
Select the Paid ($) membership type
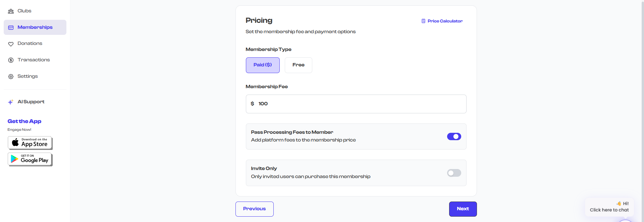[263, 65]
